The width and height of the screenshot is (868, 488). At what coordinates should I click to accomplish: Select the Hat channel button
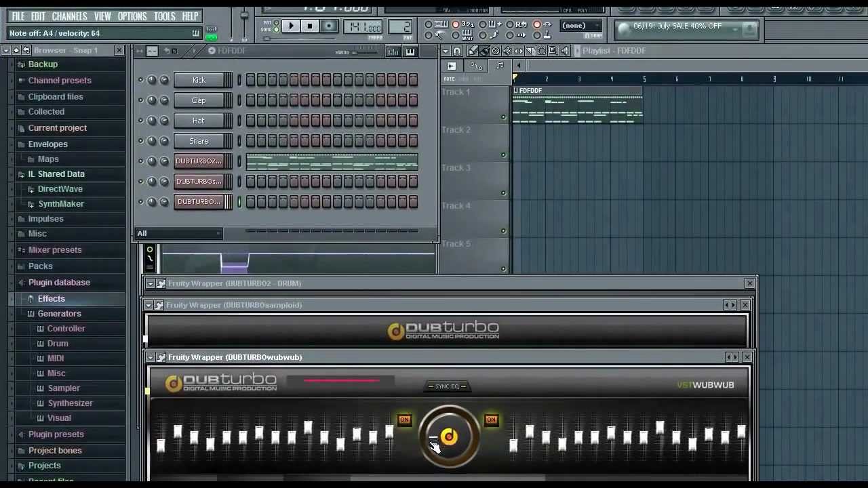199,121
